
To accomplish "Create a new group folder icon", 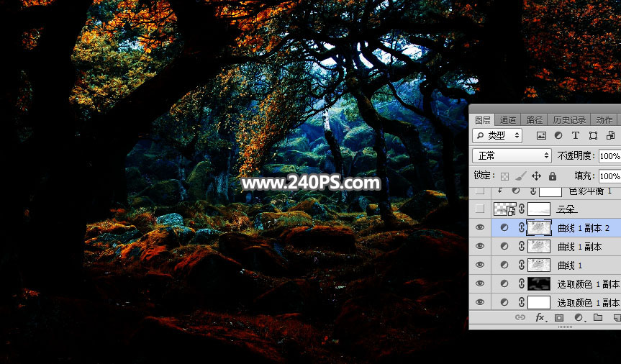I will [x=598, y=317].
